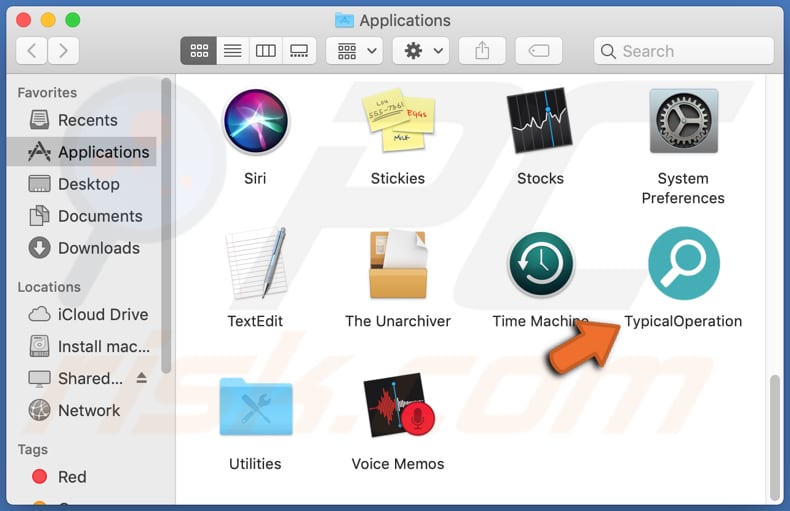
Task: Select Applications in the sidebar
Action: pos(83,152)
